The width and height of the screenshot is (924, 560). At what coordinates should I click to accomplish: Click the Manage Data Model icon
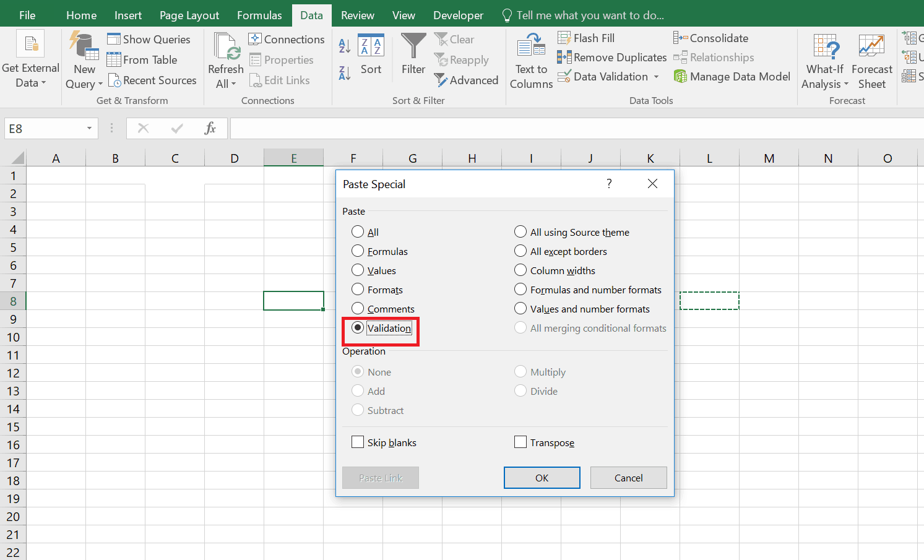pos(680,77)
